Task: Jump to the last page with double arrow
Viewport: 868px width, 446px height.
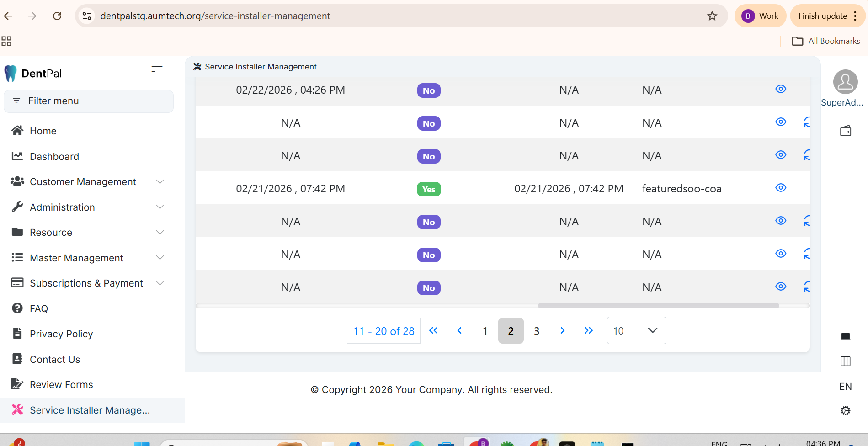Action: 588,330
